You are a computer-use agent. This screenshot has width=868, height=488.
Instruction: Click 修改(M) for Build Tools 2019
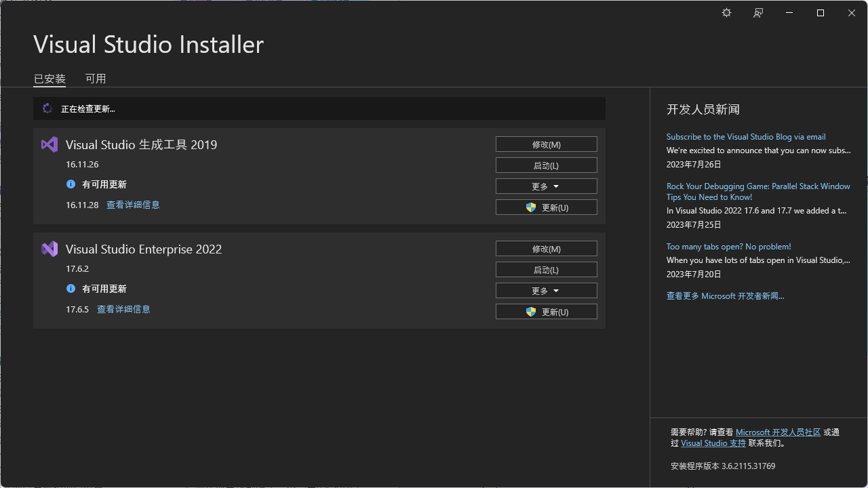[x=547, y=144]
